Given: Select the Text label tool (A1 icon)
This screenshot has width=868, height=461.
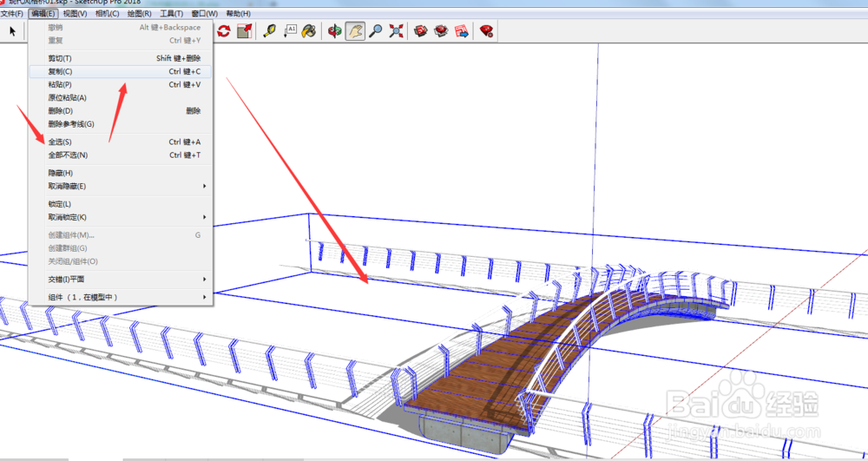Looking at the screenshot, I should [290, 31].
